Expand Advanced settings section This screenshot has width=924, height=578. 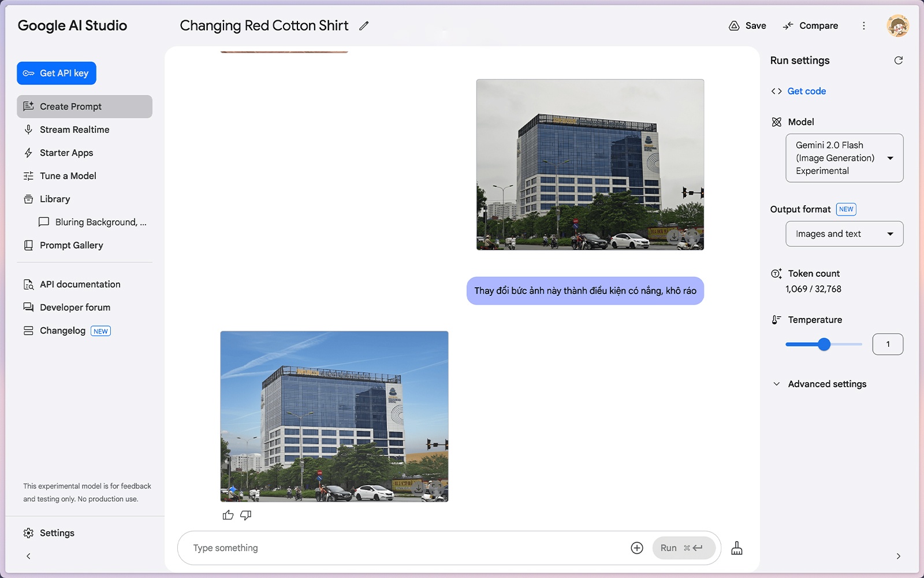[x=826, y=384]
